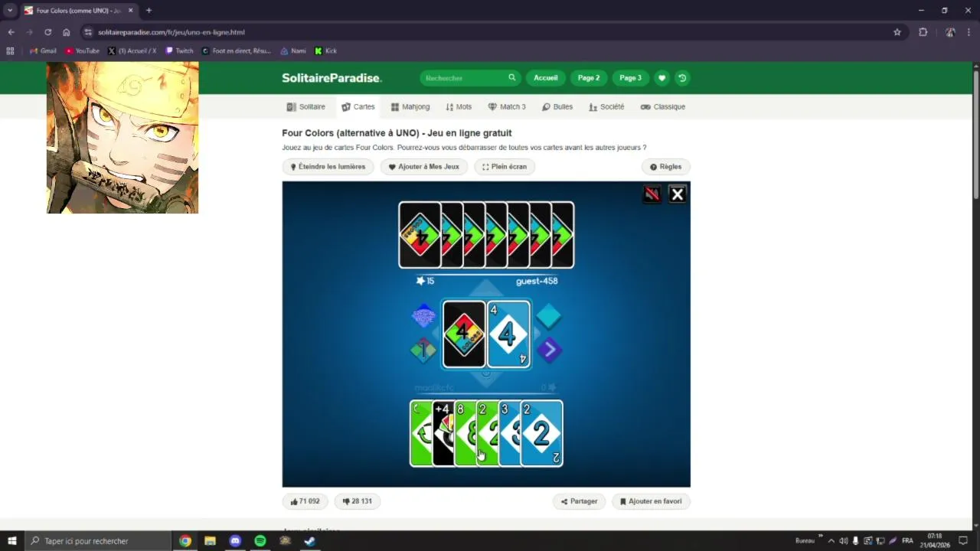Open YouTube bookmark
980x551 pixels.
[82, 51]
